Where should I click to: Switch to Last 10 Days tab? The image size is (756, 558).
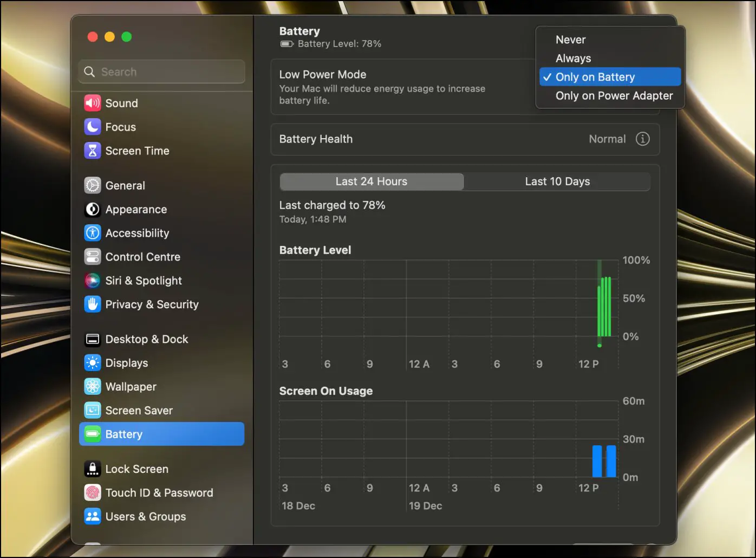(x=557, y=181)
